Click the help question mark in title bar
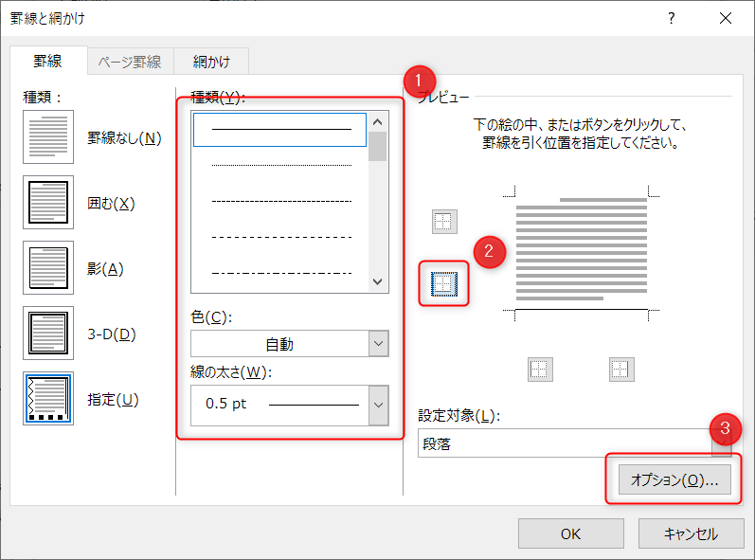755x560 pixels. pyautogui.click(x=672, y=18)
